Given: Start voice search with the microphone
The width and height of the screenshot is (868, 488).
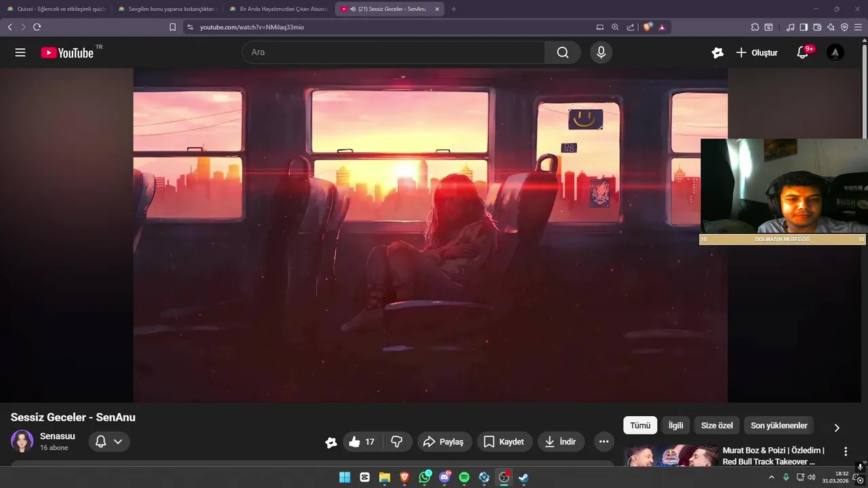Looking at the screenshot, I should tap(601, 52).
